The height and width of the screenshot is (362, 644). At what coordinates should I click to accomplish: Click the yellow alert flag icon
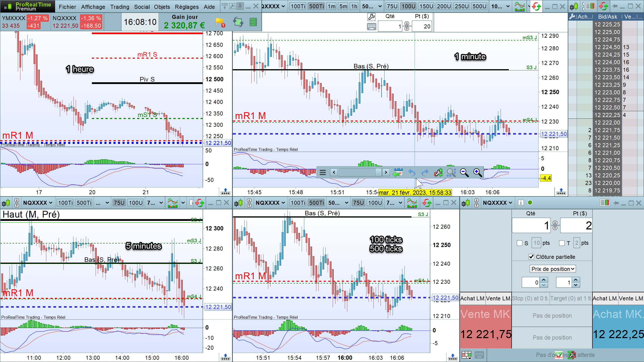tap(219, 22)
